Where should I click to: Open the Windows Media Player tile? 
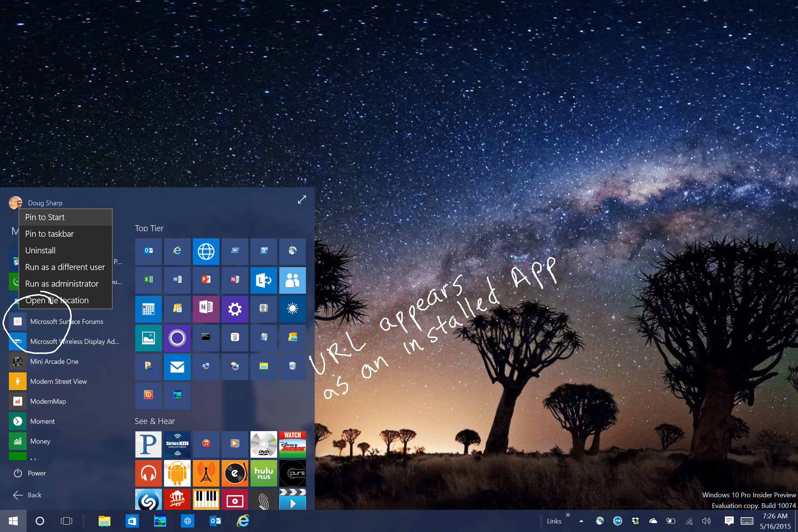point(235,444)
